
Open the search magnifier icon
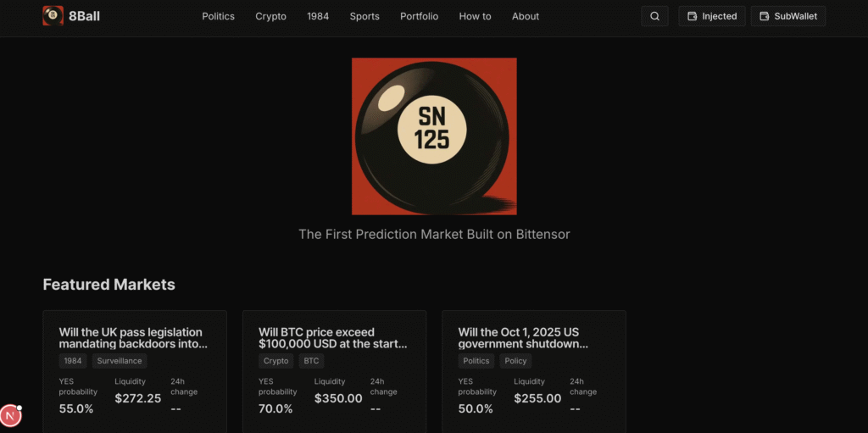(654, 16)
